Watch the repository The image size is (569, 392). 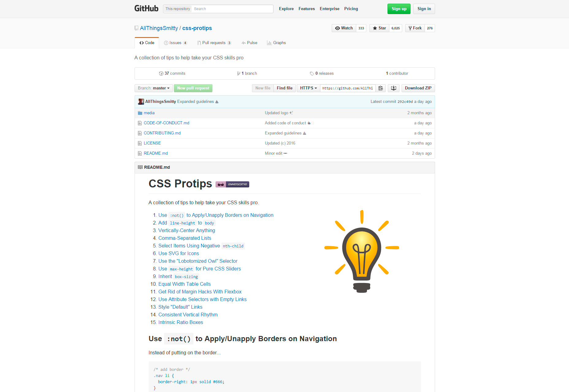pyautogui.click(x=344, y=28)
